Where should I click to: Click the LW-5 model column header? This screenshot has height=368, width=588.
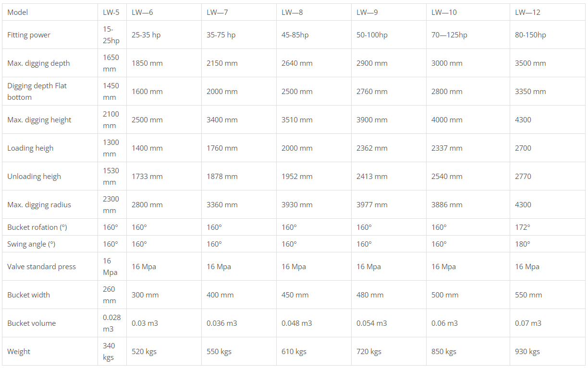[x=111, y=12]
